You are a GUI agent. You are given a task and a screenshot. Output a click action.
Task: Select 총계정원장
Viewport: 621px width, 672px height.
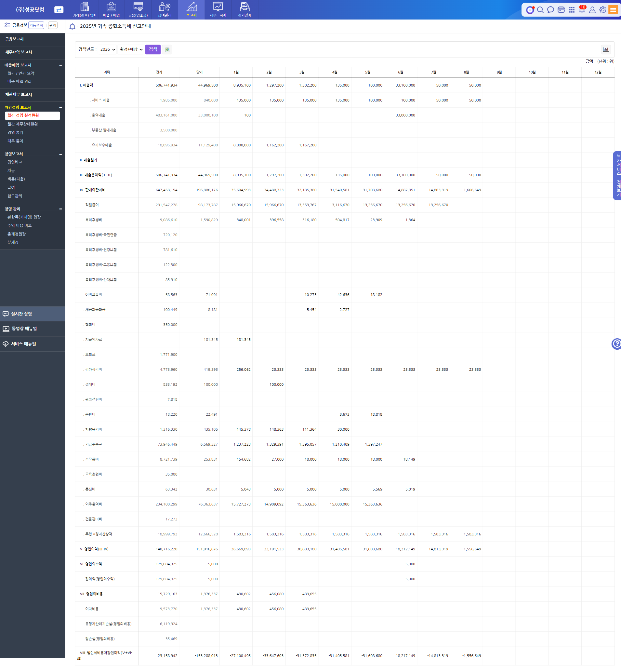(x=17, y=234)
